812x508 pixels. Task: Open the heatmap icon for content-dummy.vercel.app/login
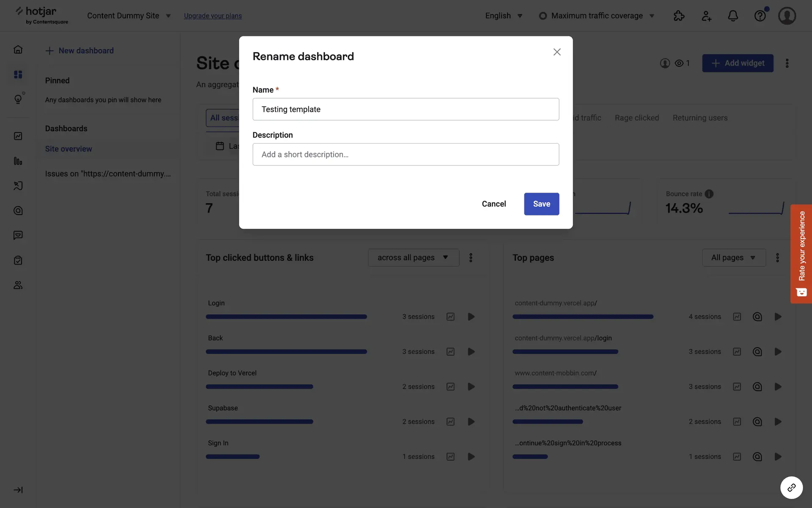click(757, 352)
